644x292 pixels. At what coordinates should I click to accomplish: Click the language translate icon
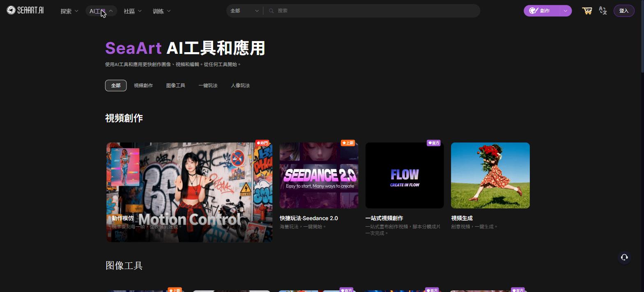(603, 11)
